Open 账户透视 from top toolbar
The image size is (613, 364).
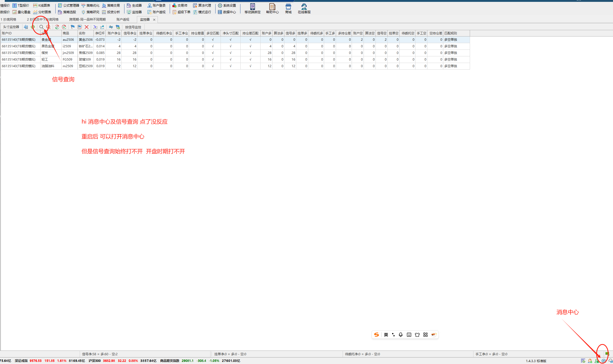coord(156,12)
